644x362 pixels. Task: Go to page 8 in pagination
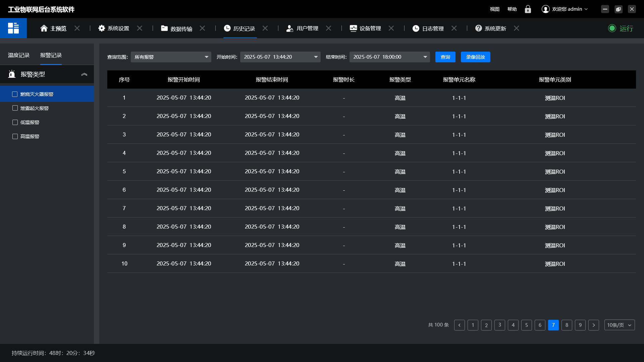click(x=567, y=325)
